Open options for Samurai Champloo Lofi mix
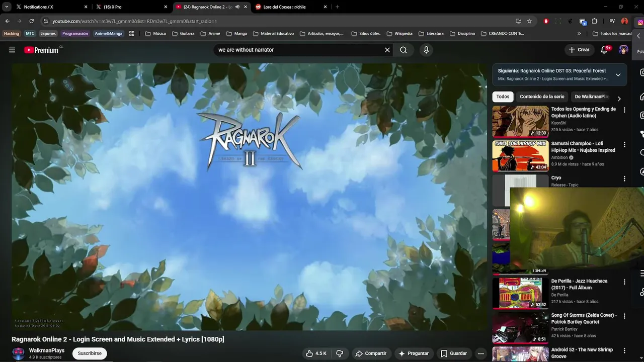Screen dimensions: 644x362 pyautogui.click(x=624, y=144)
